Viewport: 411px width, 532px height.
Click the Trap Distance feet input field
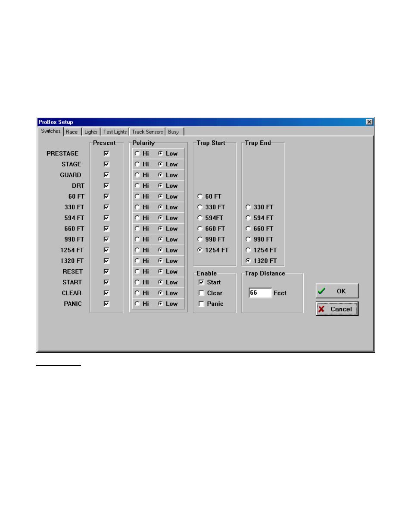[260, 293]
